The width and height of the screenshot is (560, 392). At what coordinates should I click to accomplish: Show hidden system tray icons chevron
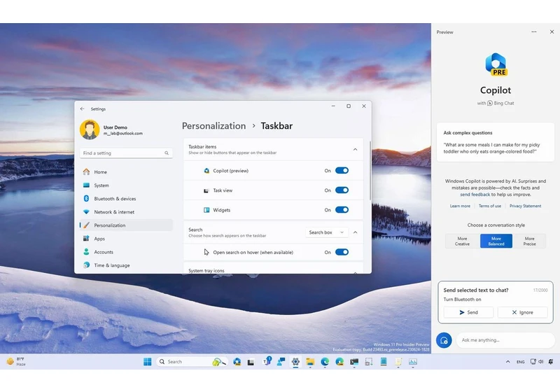pos(508,362)
